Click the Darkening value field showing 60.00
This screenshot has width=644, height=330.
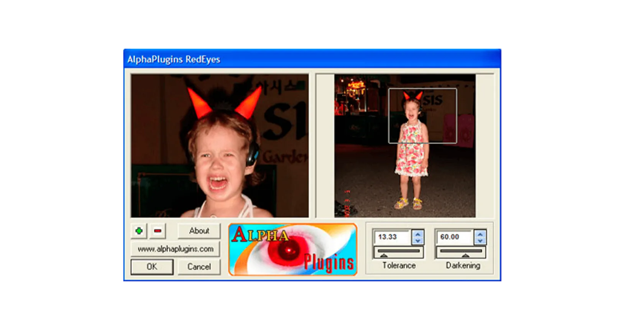coord(454,237)
